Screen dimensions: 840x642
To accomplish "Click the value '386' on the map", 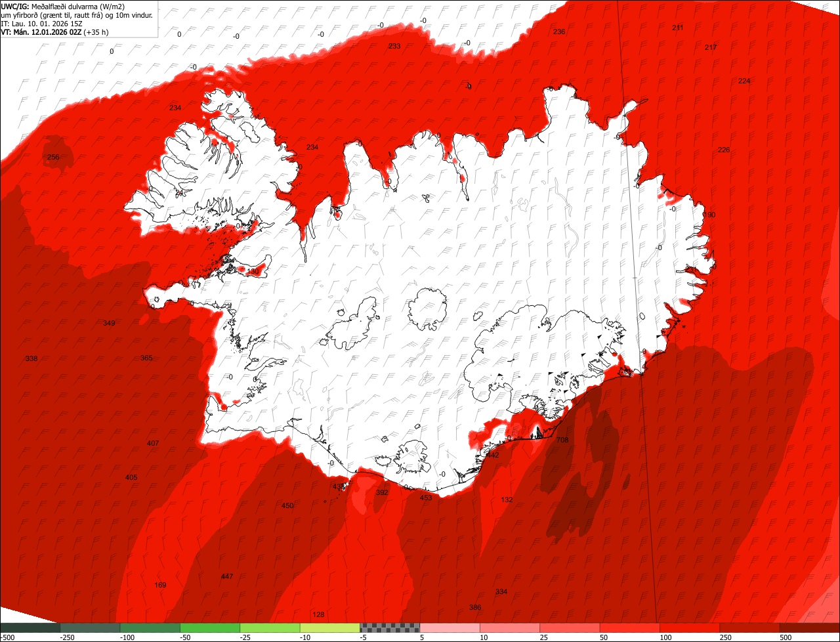I will 475,607.
